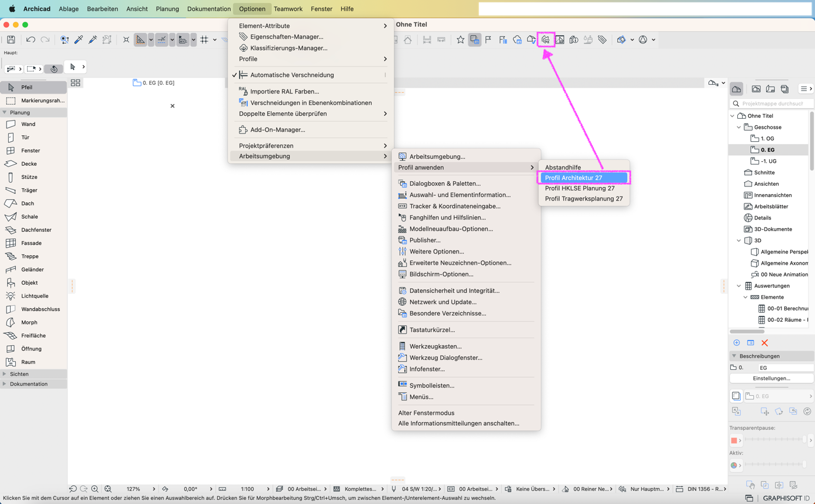Select the Treppe tool
The width and height of the screenshot is (815, 504).
pos(34,256)
